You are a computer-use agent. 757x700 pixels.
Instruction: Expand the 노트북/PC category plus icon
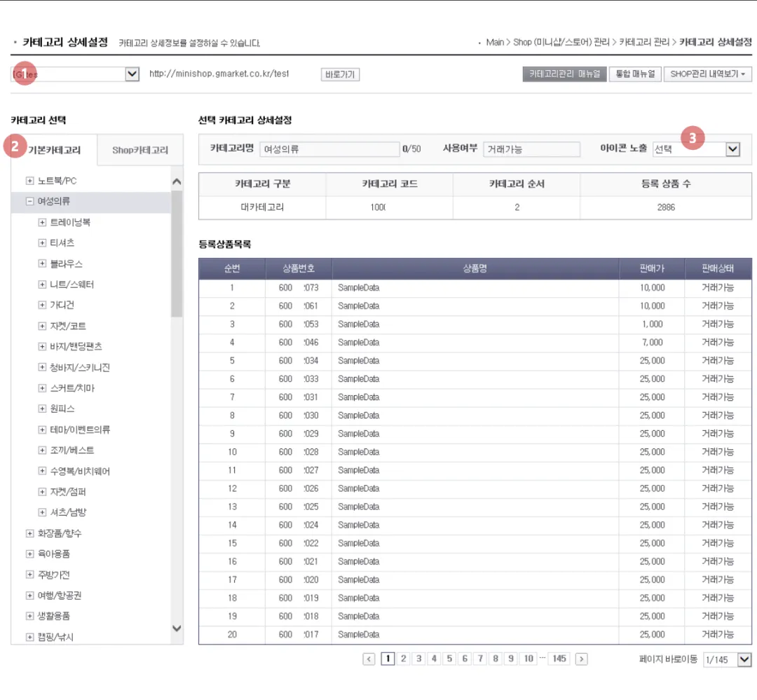(30, 181)
